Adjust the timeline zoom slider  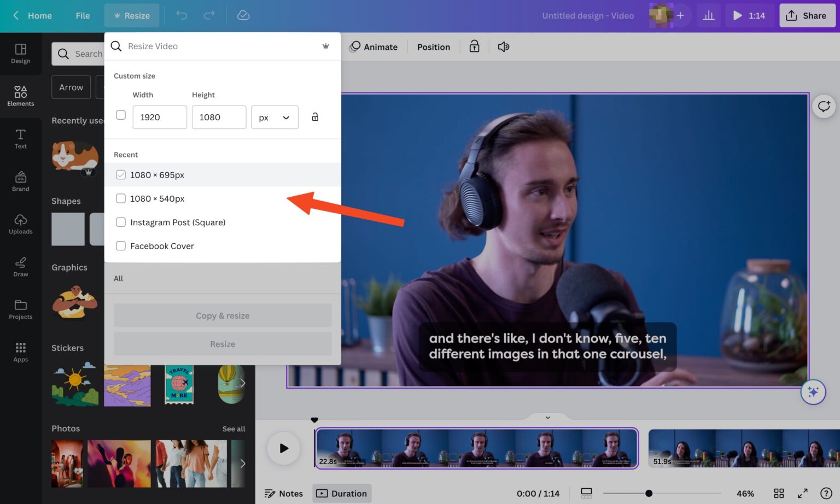(648, 493)
